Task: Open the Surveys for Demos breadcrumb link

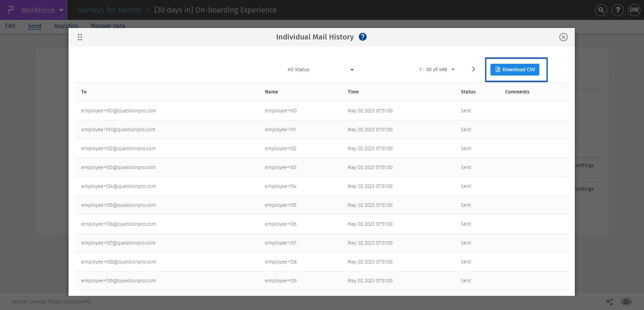Action: click(x=109, y=10)
